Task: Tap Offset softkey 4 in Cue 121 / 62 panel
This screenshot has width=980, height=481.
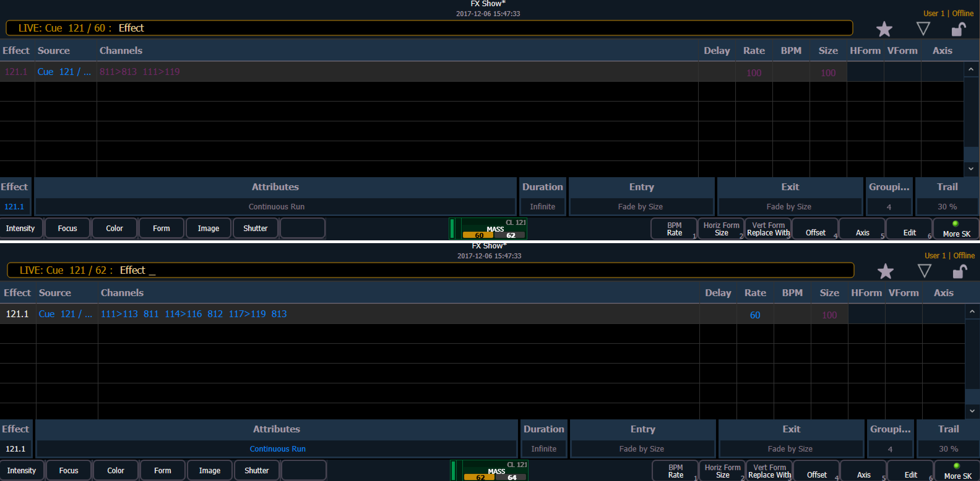Action: (816, 471)
